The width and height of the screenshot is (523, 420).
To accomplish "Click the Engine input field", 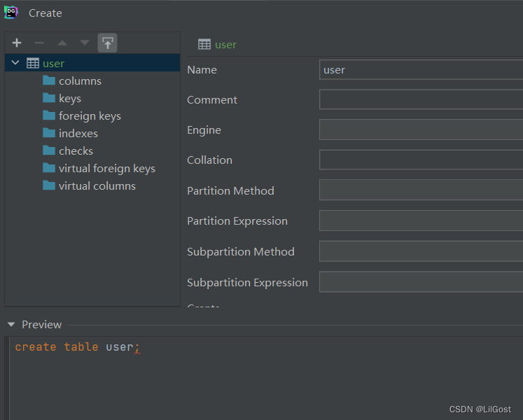I will 421,129.
